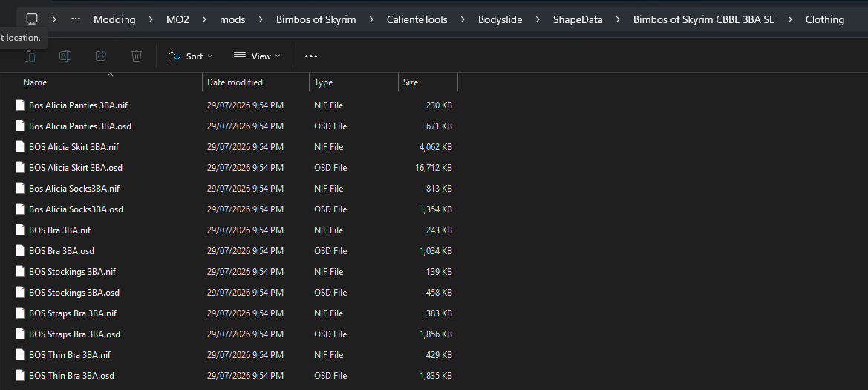The width and height of the screenshot is (868, 390).
Task: Click the Paste clipboard icon in toolbar
Action: [x=30, y=56]
